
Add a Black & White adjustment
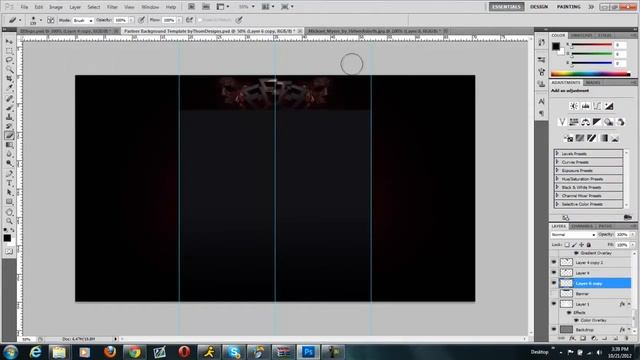(597, 122)
